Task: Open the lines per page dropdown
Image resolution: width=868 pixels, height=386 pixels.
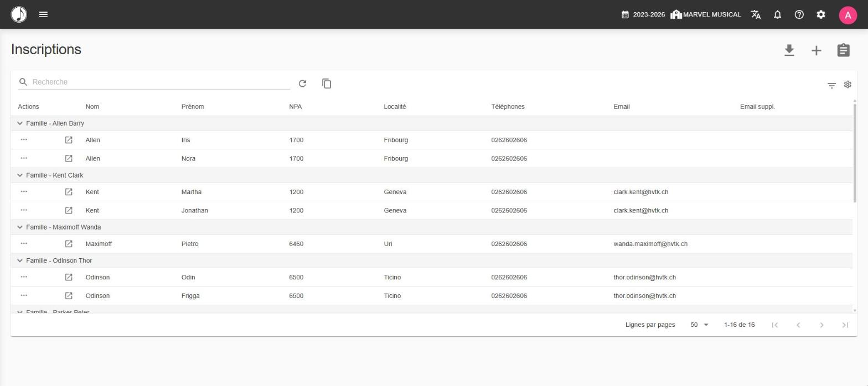Action: click(700, 325)
